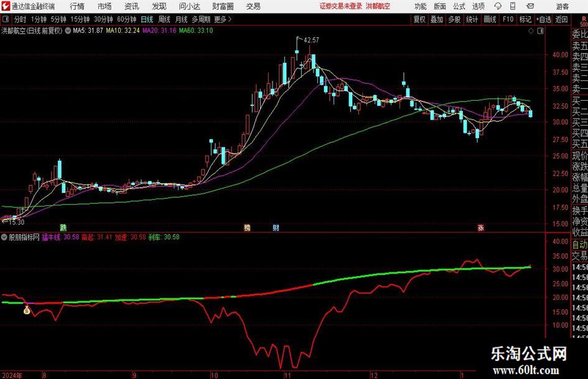Switch to the 月线 monthly period
The image size is (588, 379).
coord(182,19)
